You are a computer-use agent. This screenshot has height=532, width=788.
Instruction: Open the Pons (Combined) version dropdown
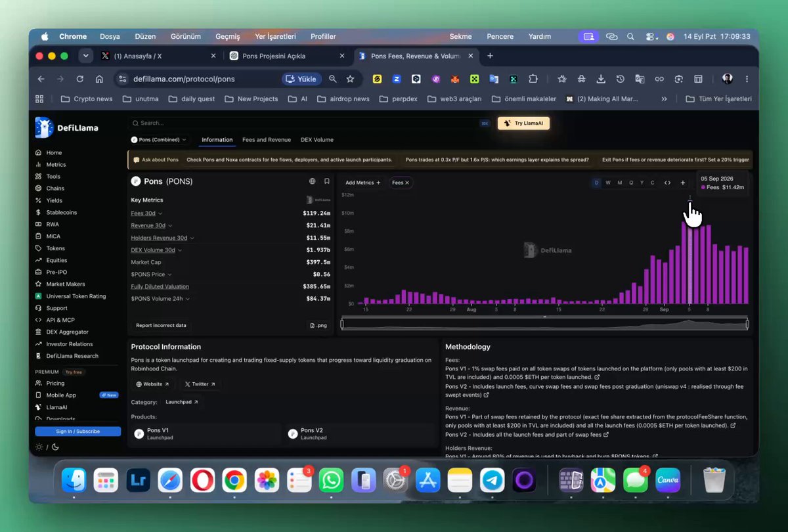pyautogui.click(x=160, y=140)
